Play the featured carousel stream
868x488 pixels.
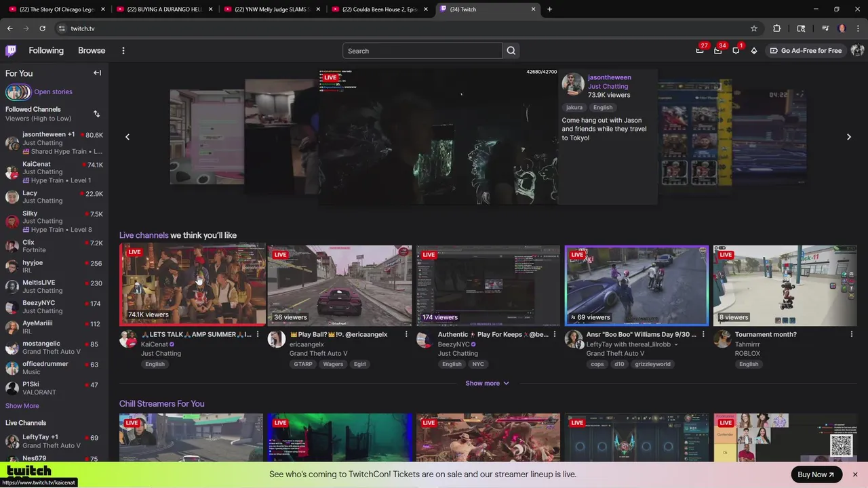pos(438,136)
